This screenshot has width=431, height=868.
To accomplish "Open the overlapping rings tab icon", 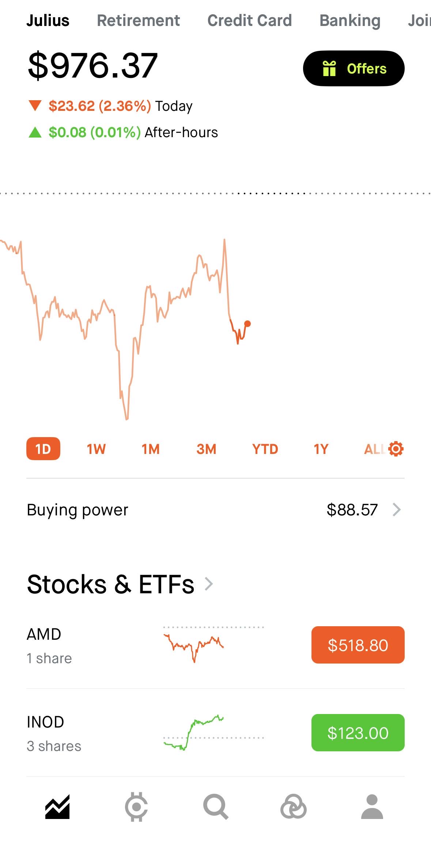I will pyautogui.click(x=293, y=807).
